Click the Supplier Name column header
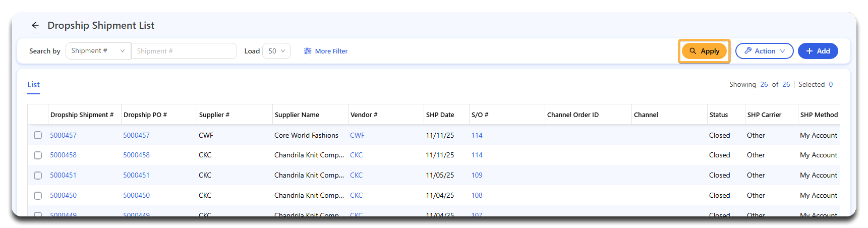Screen dimensions: 868x228 tap(297, 115)
